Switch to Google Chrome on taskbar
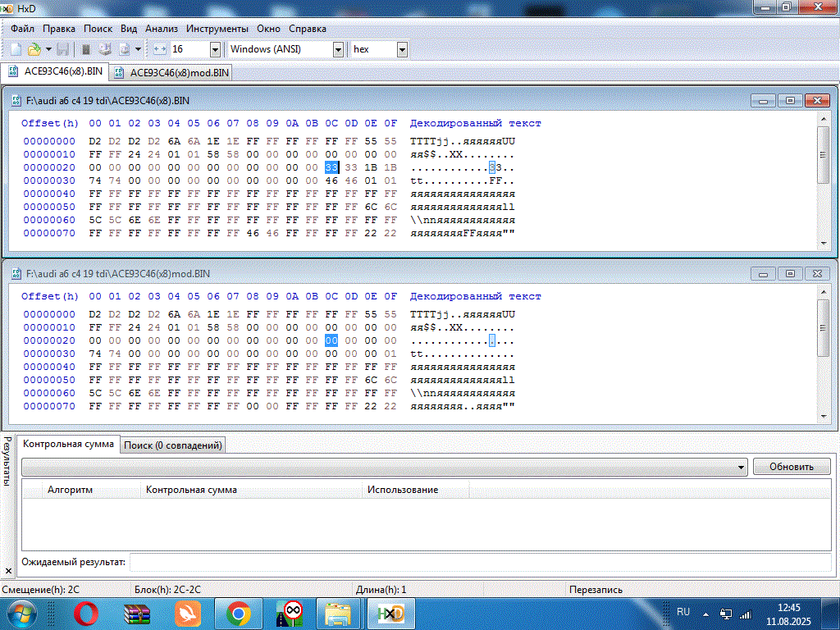840x630 pixels. 239,614
